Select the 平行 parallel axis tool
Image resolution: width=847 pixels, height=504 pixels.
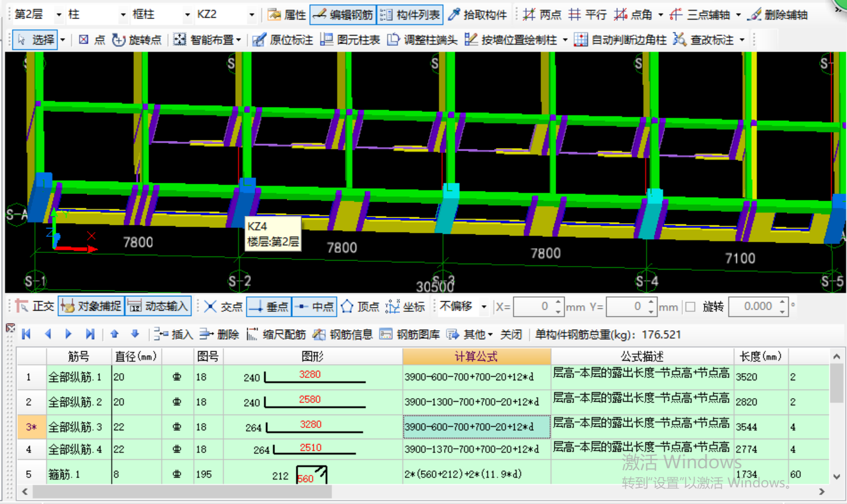point(587,14)
